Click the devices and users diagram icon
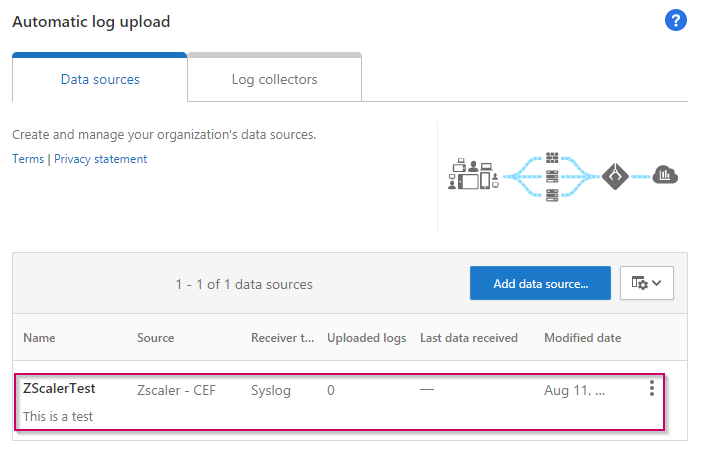Screen dimensions: 701x457 click(473, 175)
